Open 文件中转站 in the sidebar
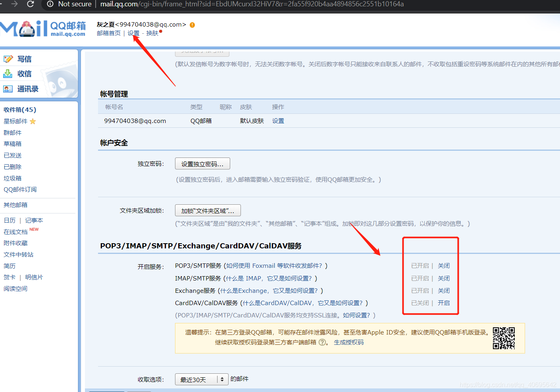This screenshot has width=560, height=392. click(x=19, y=255)
